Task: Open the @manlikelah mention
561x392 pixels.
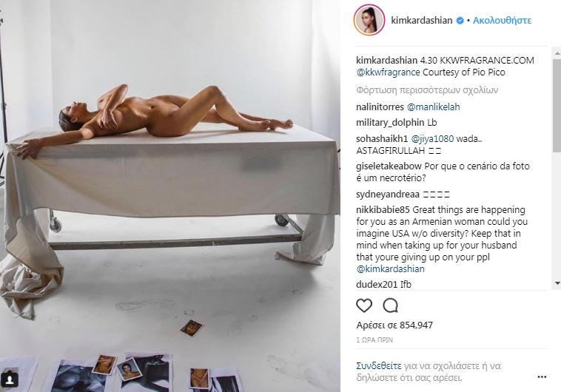Action: (433, 107)
